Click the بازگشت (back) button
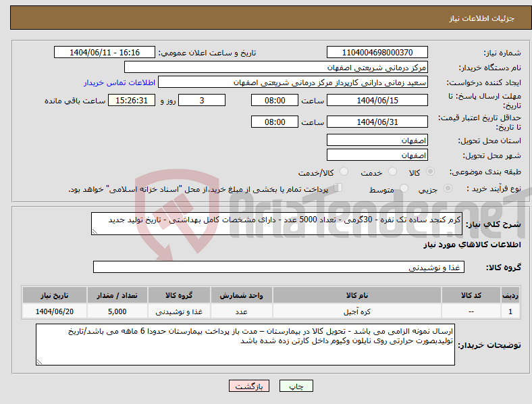Viewport: 532px width, 404px height. pos(249,386)
